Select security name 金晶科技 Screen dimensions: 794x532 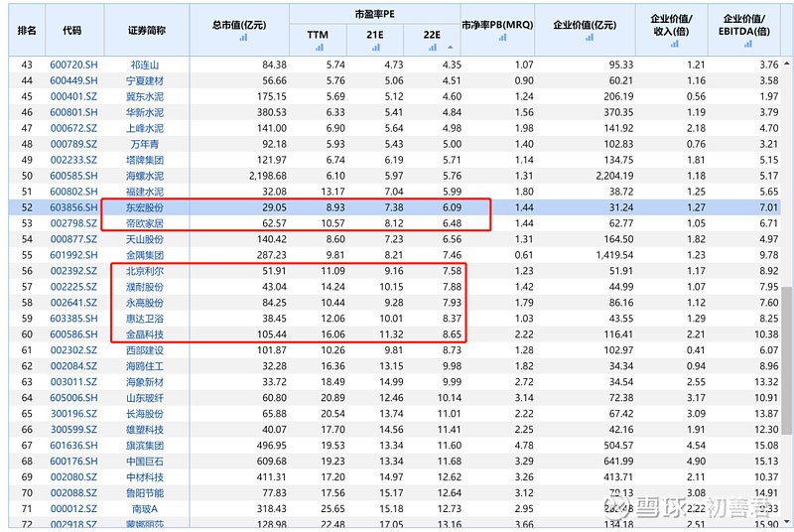[145, 334]
